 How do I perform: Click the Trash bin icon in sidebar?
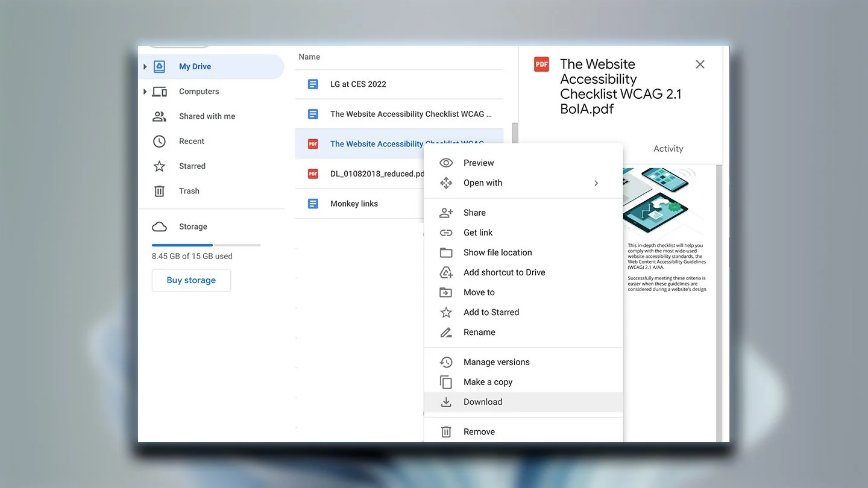point(159,191)
